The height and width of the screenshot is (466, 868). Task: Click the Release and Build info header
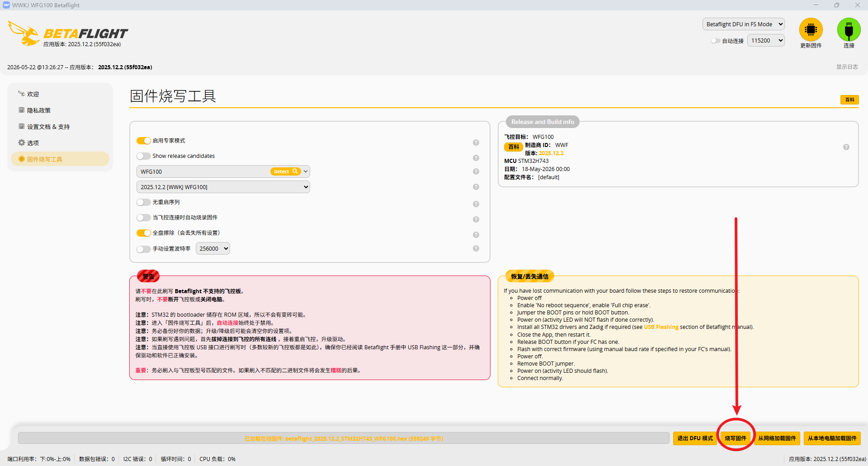pyautogui.click(x=542, y=122)
